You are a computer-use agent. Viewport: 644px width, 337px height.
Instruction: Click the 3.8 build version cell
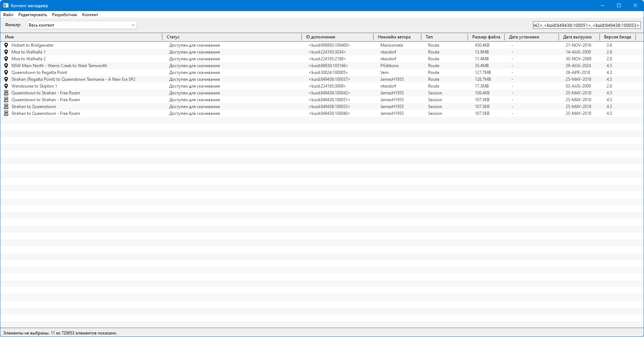(x=609, y=45)
